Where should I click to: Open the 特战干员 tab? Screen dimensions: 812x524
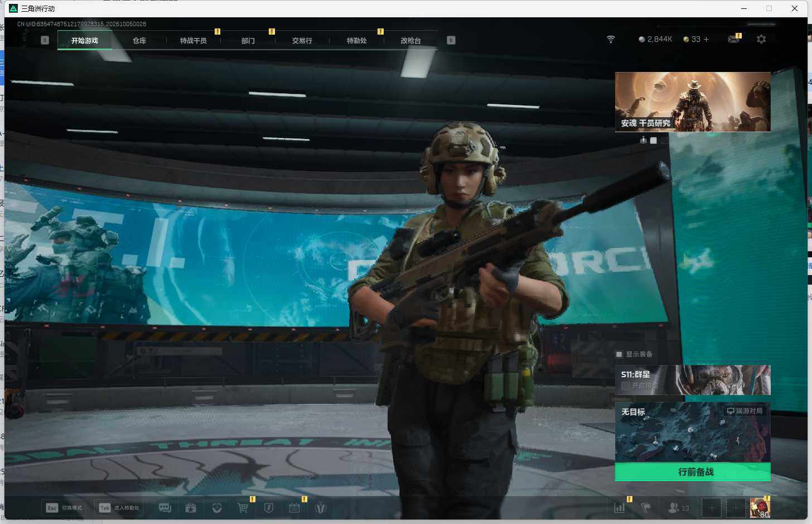194,40
